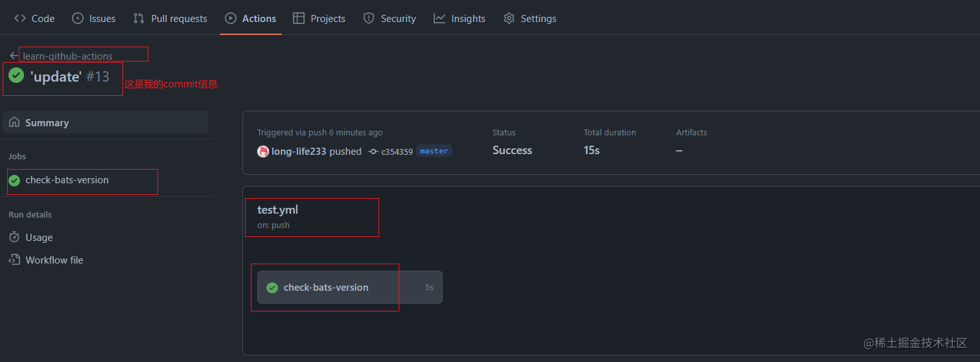Click the master branch label
This screenshot has height=362, width=980.
(434, 151)
